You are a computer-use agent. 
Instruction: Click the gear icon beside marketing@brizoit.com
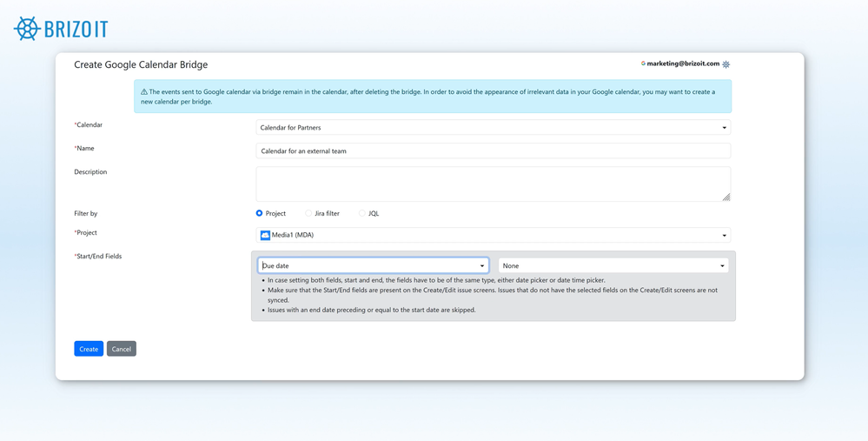click(726, 64)
